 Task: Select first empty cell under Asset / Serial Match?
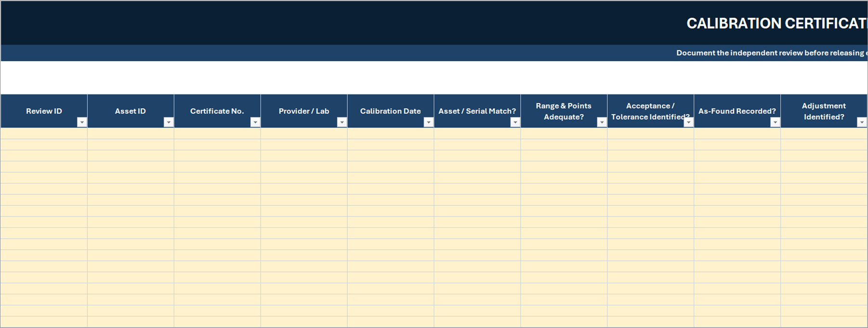477,134
